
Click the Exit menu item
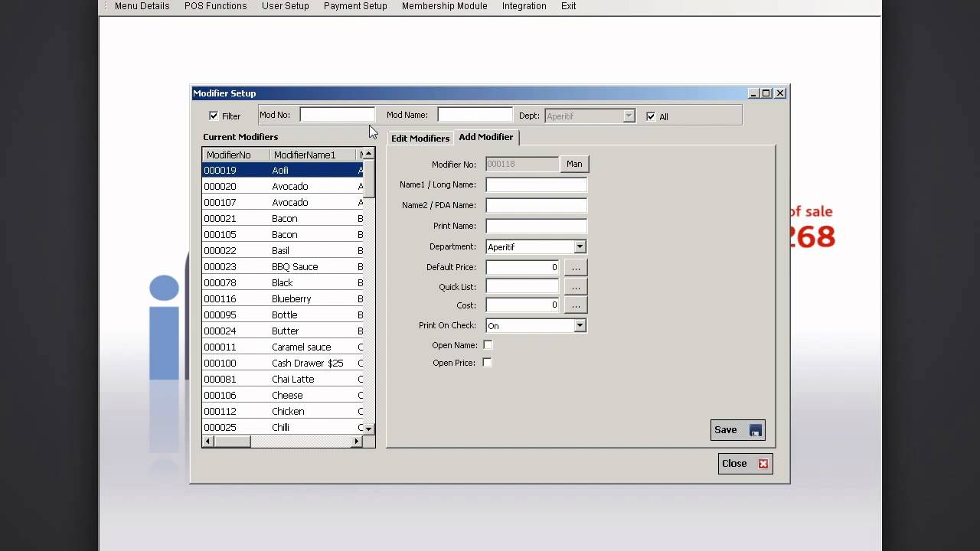click(568, 6)
